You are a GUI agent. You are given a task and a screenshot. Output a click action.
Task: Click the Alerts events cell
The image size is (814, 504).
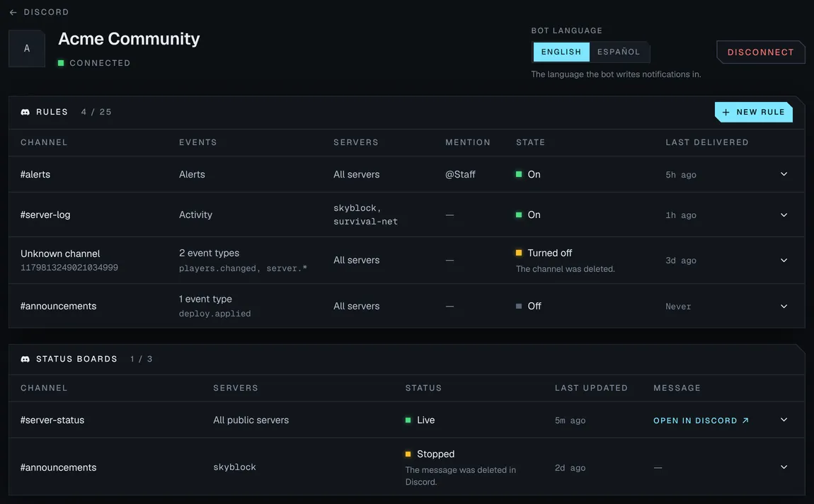(x=192, y=174)
